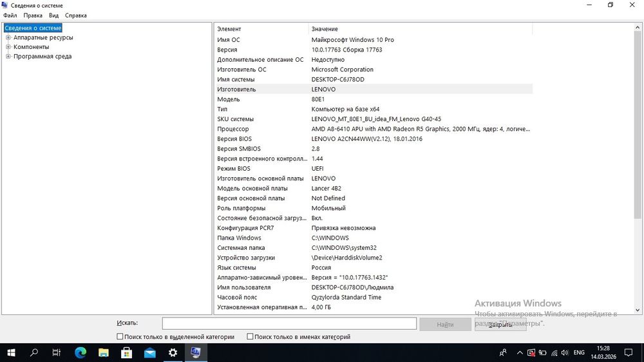Open the Справка menu
The image size is (644, 362).
click(x=76, y=15)
